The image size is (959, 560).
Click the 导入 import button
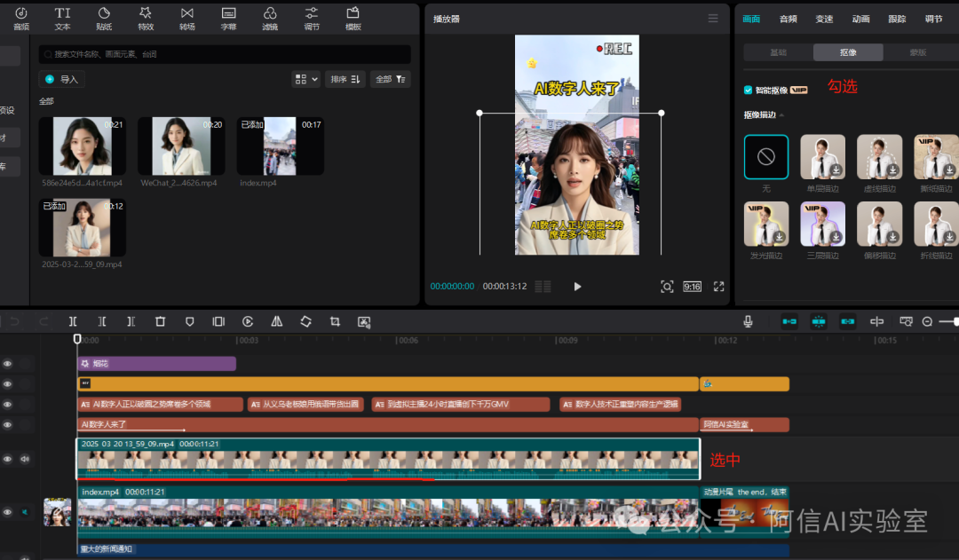pos(62,79)
